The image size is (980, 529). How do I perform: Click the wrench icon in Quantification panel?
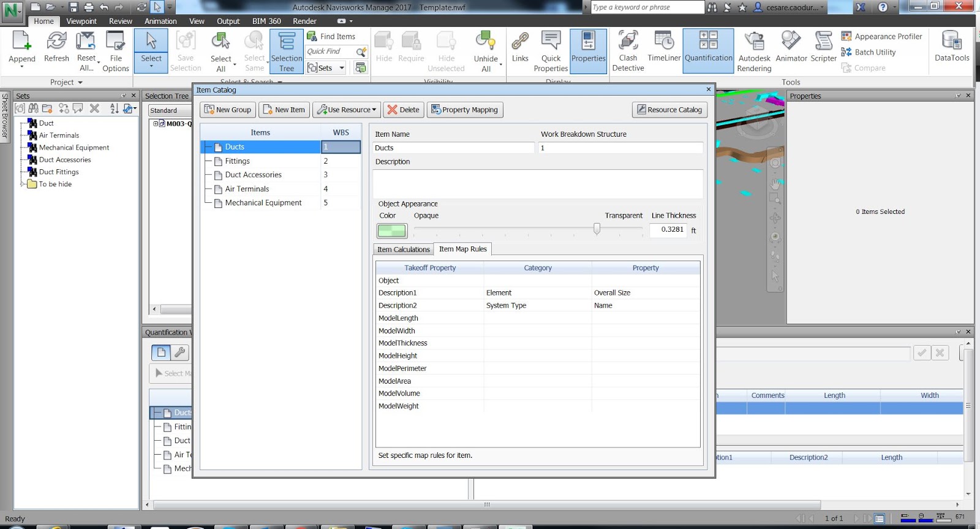pos(179,352)
